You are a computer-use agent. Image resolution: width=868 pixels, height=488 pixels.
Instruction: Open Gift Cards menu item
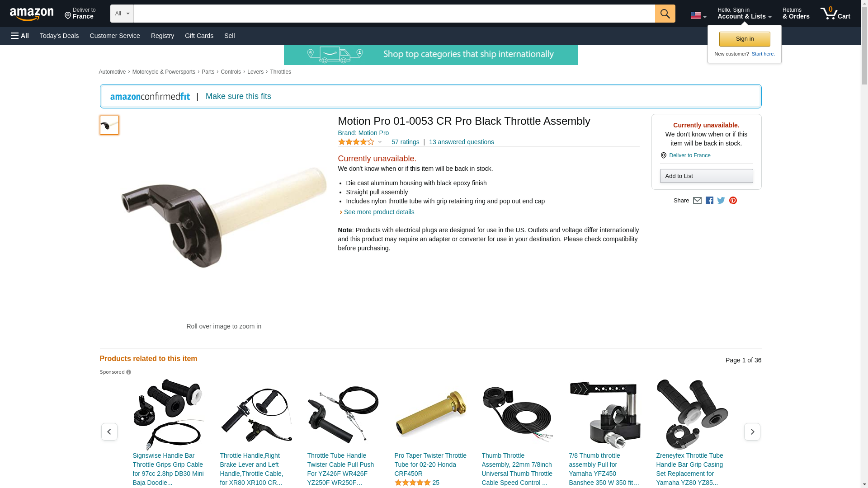[199, 36]
